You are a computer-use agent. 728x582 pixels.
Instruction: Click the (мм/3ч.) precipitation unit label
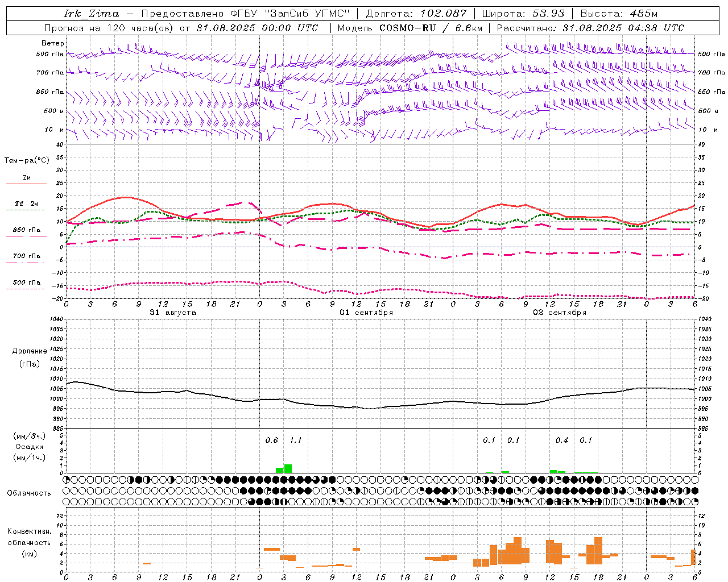pos(30,436)
